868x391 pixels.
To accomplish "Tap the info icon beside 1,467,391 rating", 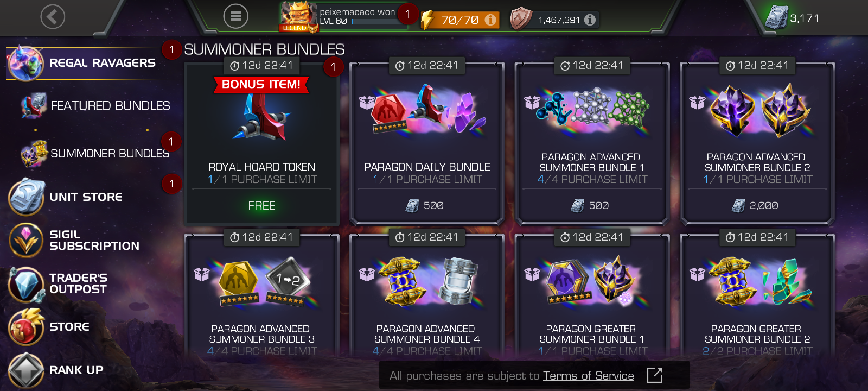I will [590, 20].
